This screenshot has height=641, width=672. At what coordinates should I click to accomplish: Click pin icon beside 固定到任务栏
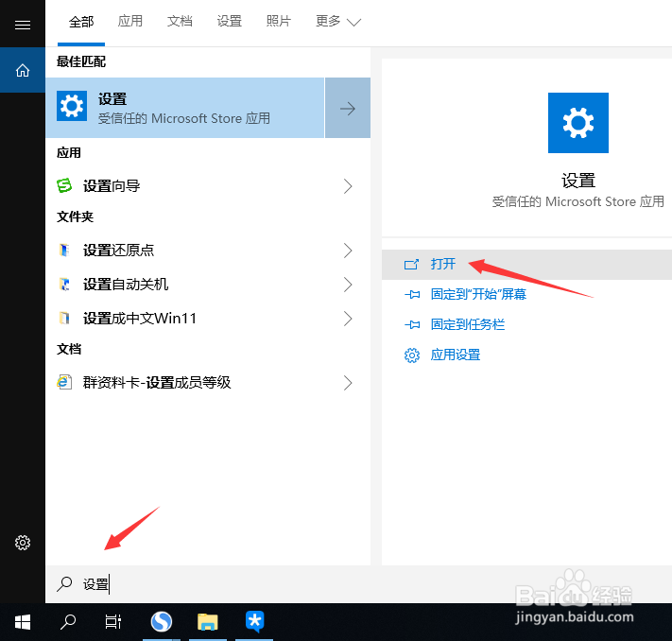tap(412, 324)
